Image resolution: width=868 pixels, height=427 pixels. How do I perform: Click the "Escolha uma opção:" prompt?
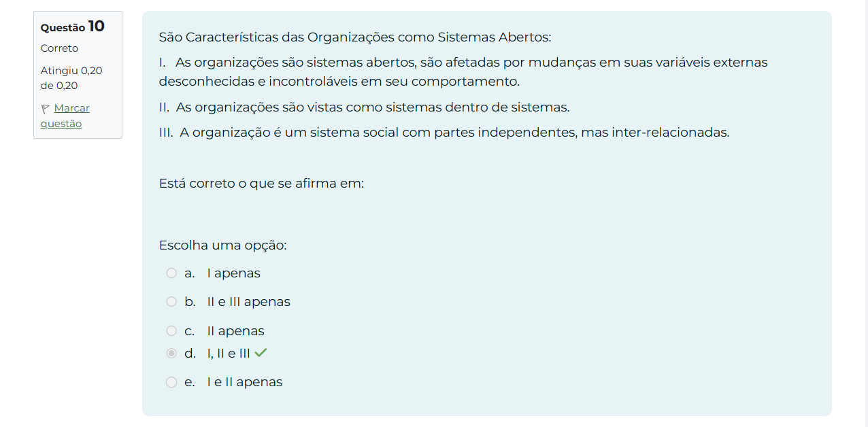pyautogui.click(x=222, y=245)
